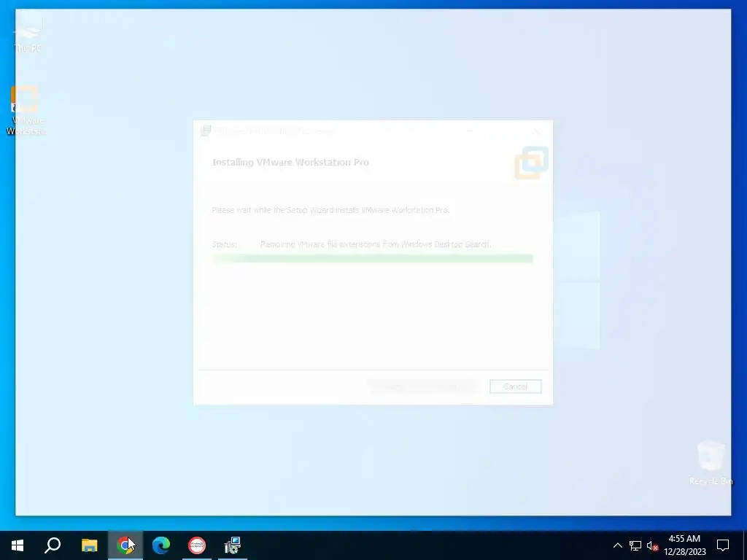This screenshot has width=747, height=560.
Task: Click the 'Removing VMware file extensions' status text
Action: [376, 244]
